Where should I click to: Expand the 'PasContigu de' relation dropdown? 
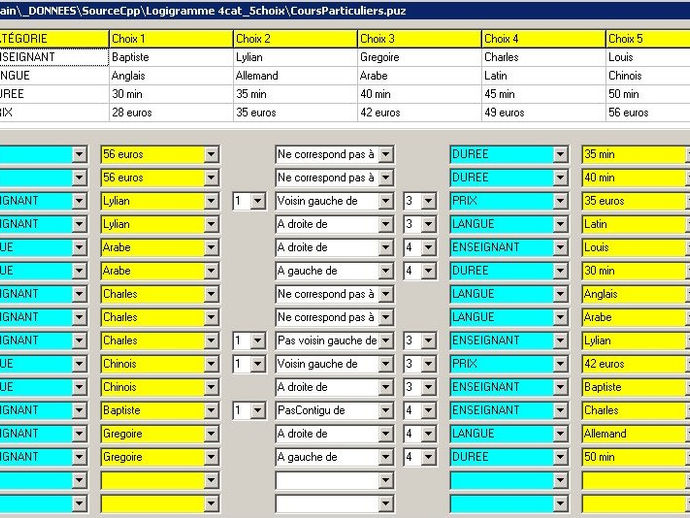click(386, 411)
